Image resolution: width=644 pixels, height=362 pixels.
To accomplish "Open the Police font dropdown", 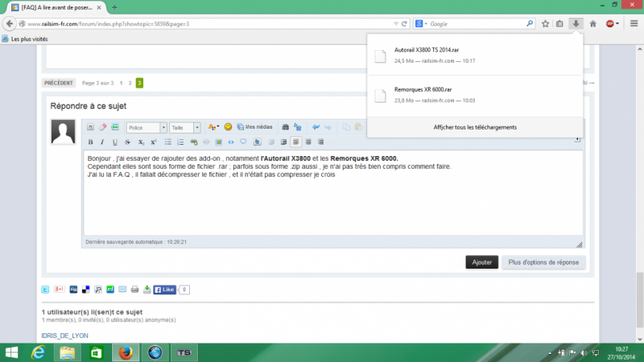I will [x=146, y=127].
